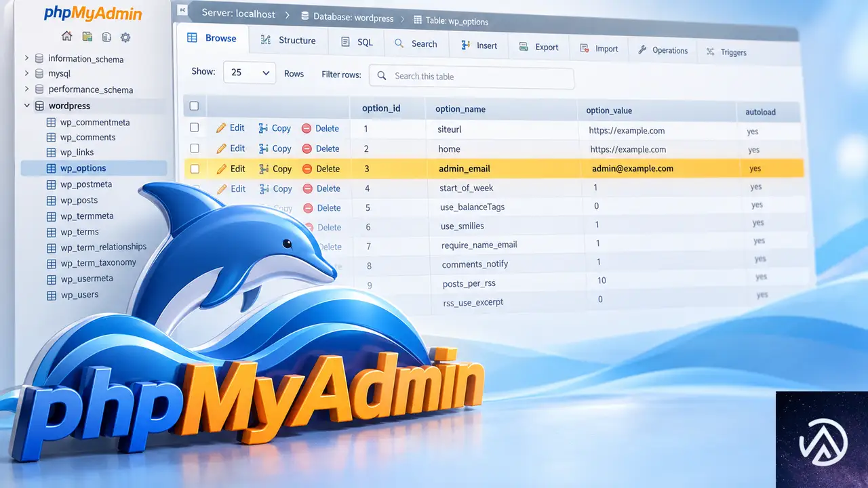Open the wp_term_taxonomy table in sidebar
The image size is (868, 488).
pos(98,263)
